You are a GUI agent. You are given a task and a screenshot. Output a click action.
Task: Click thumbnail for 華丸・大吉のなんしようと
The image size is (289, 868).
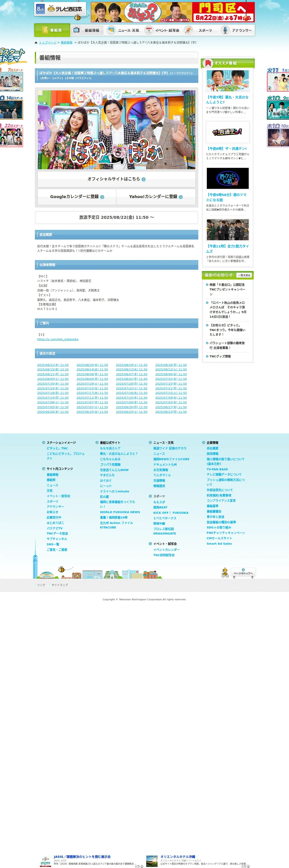click(228, 80)
